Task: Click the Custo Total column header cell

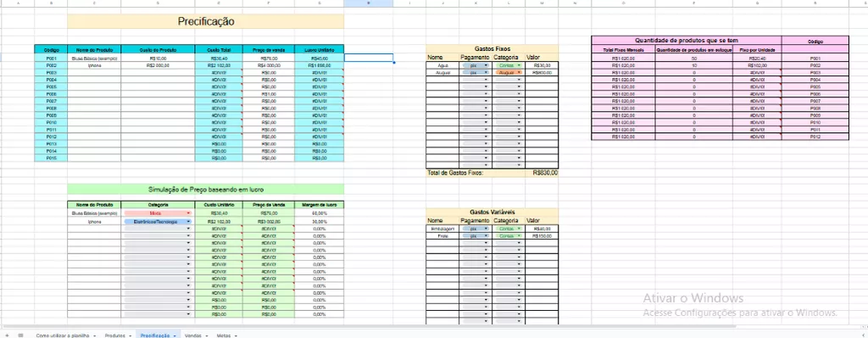Action: (219, 49)
